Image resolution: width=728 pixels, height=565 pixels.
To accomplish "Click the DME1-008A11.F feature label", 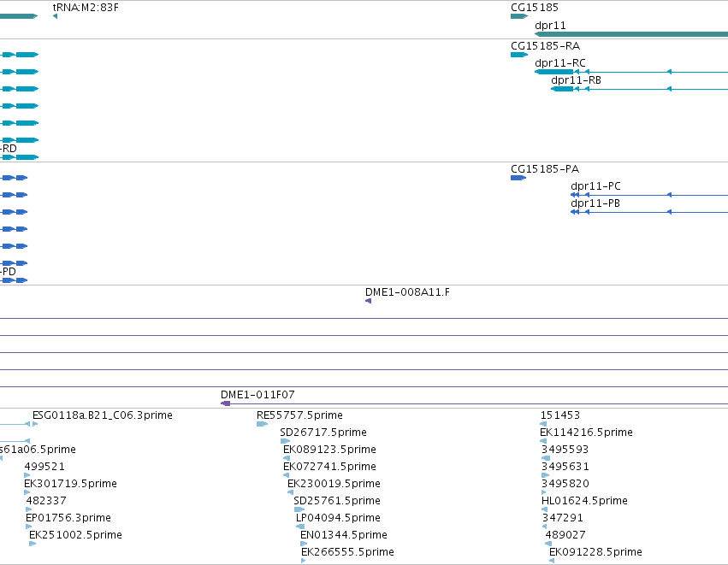I will coord(407,292).
